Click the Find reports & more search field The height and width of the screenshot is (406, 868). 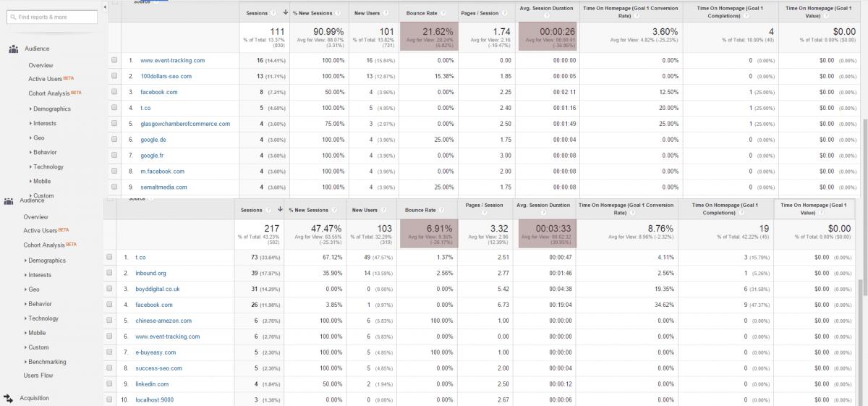coord(52,17)
